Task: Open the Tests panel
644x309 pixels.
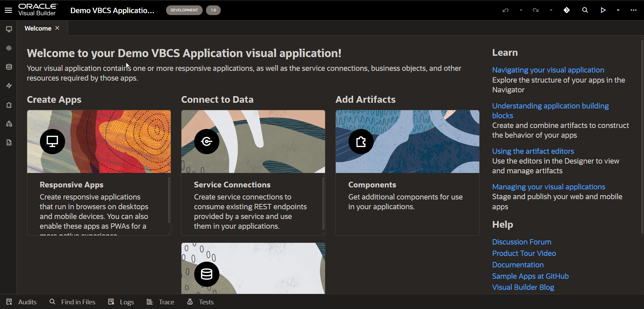Action: coord(200,302)
